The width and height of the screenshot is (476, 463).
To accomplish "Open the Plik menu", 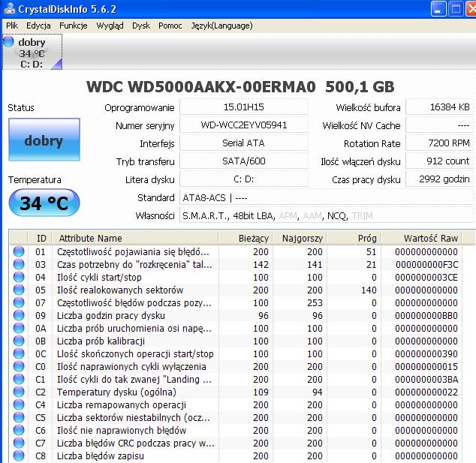I will [12, 26].
